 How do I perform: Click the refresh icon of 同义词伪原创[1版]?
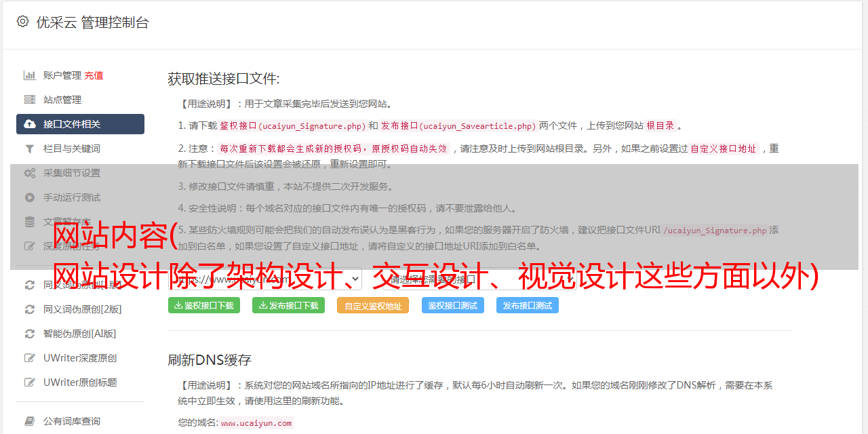coord(30,285)
